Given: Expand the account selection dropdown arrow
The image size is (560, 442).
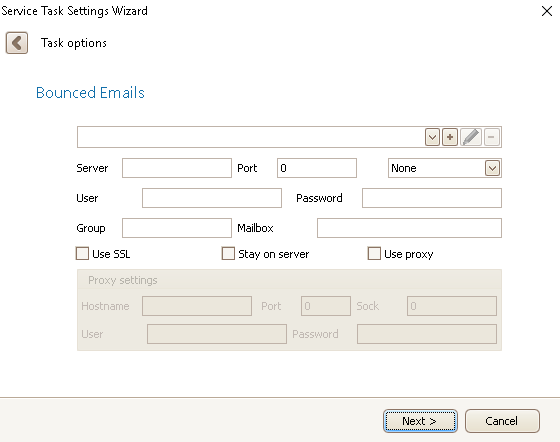Looking at the screenshot, I should (x=432, y=137).
